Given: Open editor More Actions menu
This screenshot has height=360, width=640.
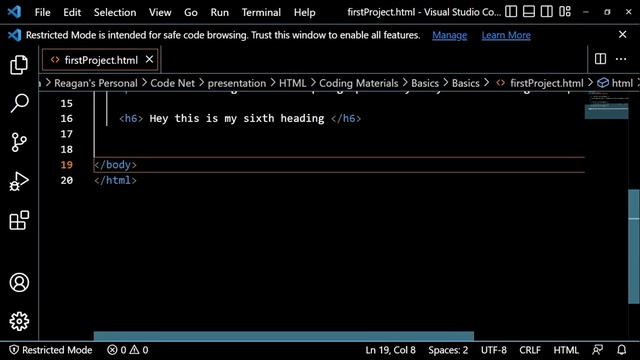Looking at the screenshot, I should click(x=621, y=59).
